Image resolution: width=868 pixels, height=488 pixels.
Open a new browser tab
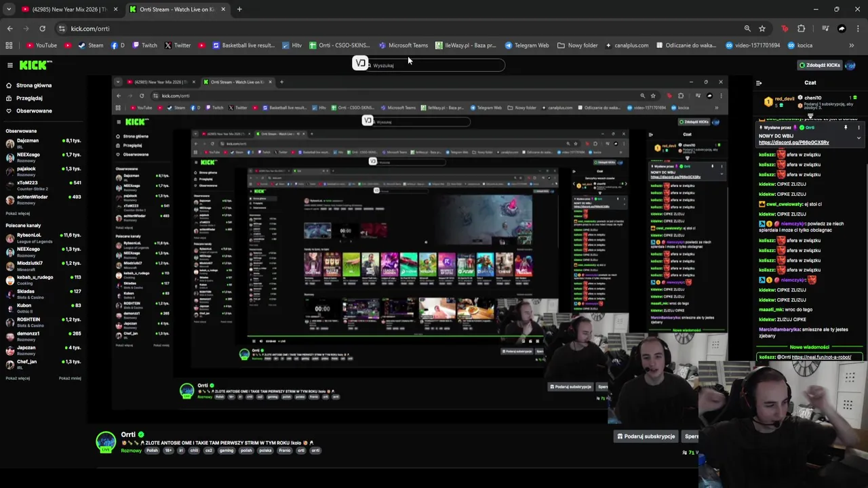tap(239, 9)
